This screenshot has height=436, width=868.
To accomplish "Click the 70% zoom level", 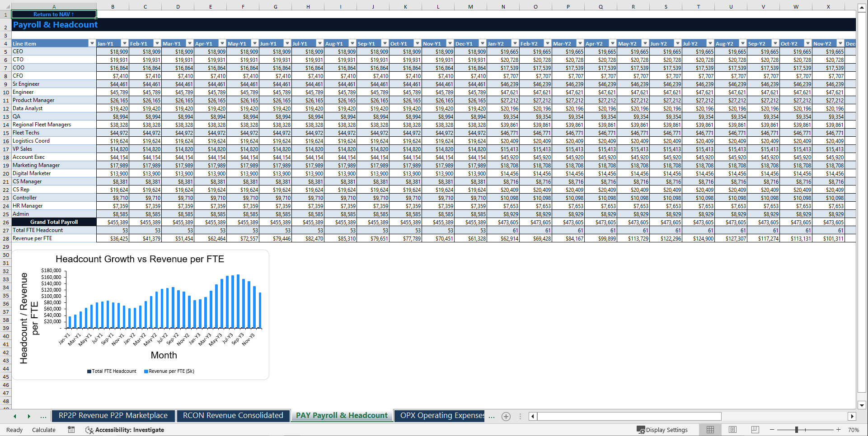I will click(x=853, y=430).
